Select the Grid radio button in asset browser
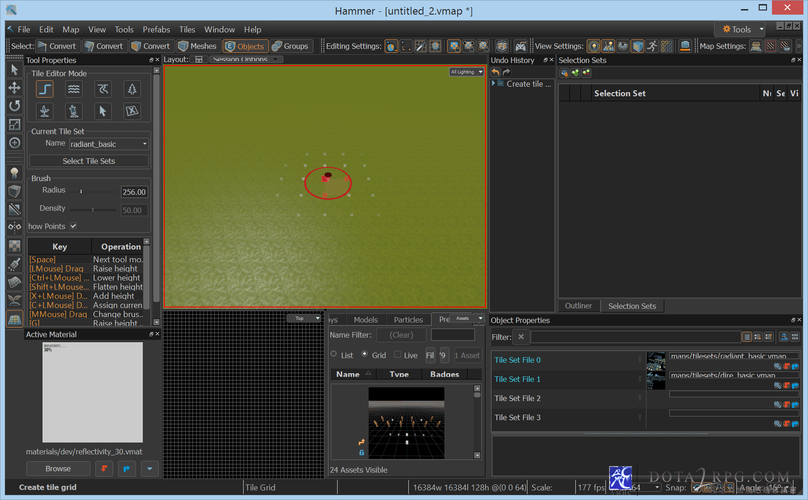The image size is (808, 500). pyautogui.click(x=365, y=354)
